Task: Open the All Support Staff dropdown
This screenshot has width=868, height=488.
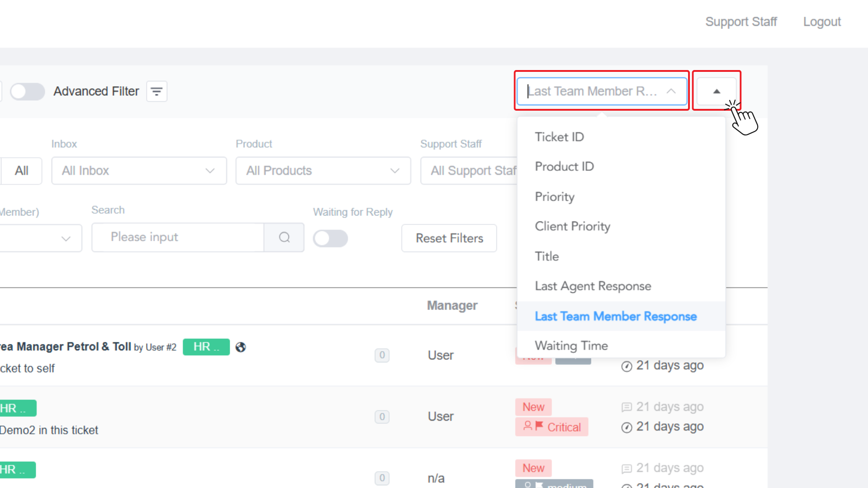Action: click(470, 171)
